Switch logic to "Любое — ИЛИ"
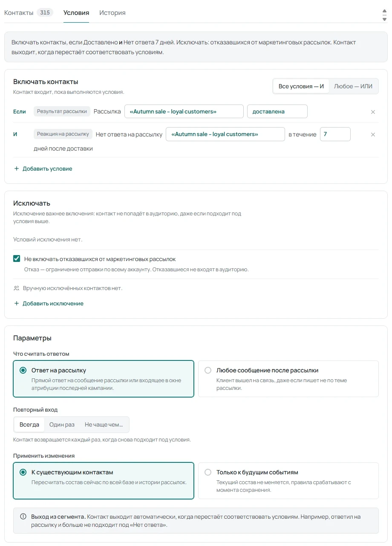Viewport: 392px width, 546px height. coord(353,86)
